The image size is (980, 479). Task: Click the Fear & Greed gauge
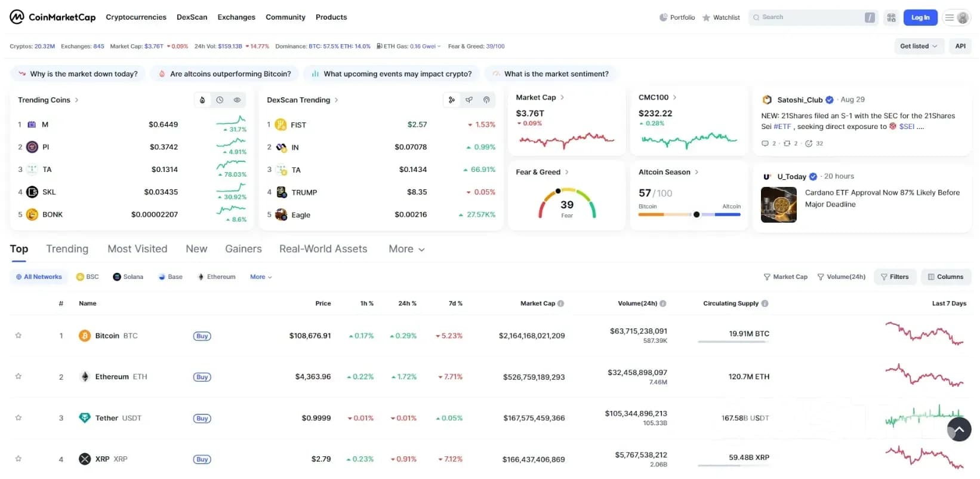(x=567, y=204)
